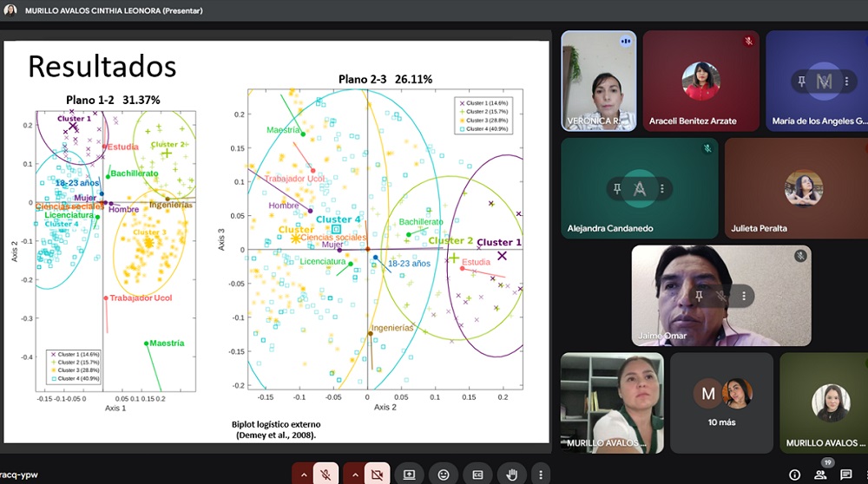The width and height of the screenshot is (868, 484).
Task: Open more options three-dot menu in toolbar
Action: click(541, 474)
